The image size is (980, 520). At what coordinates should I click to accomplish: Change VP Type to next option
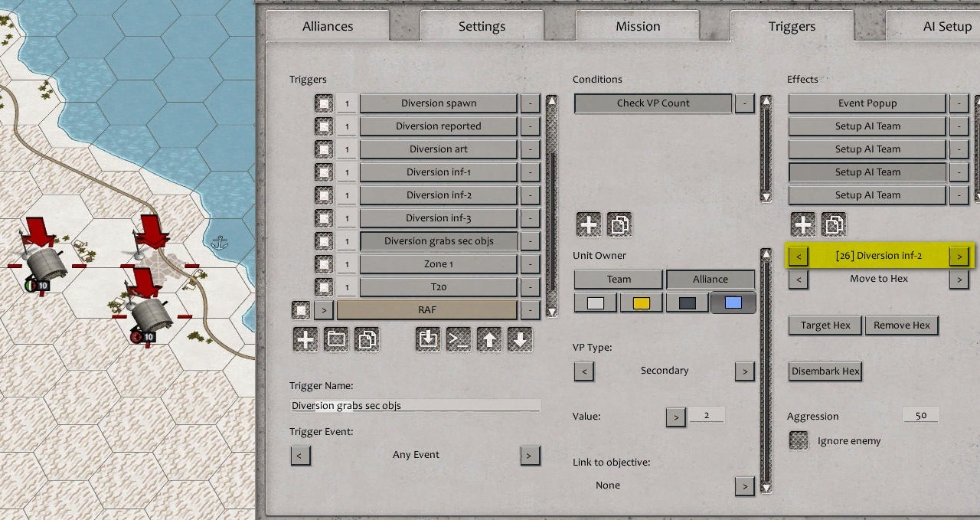(744, 371)
